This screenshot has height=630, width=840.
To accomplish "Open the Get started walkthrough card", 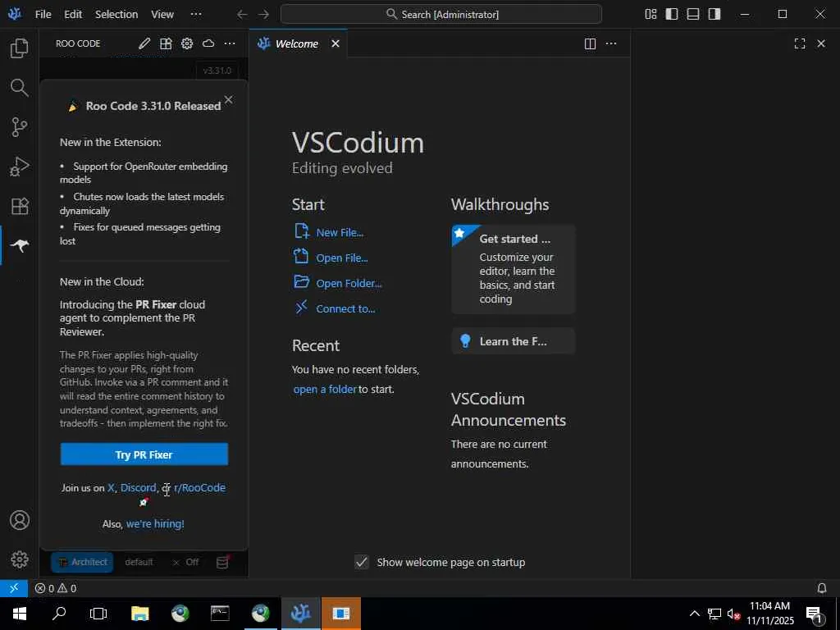I will coord(514,269).
